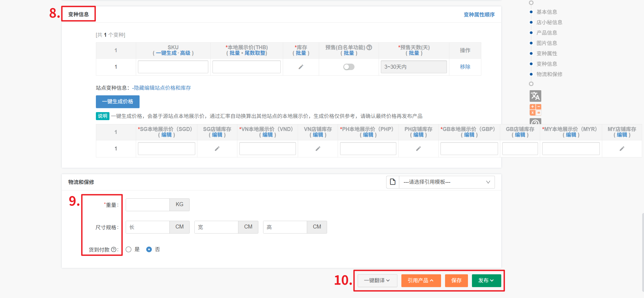Expand the 一键翻译 dropdown button
644x298 pixels.
pos(377,280)
